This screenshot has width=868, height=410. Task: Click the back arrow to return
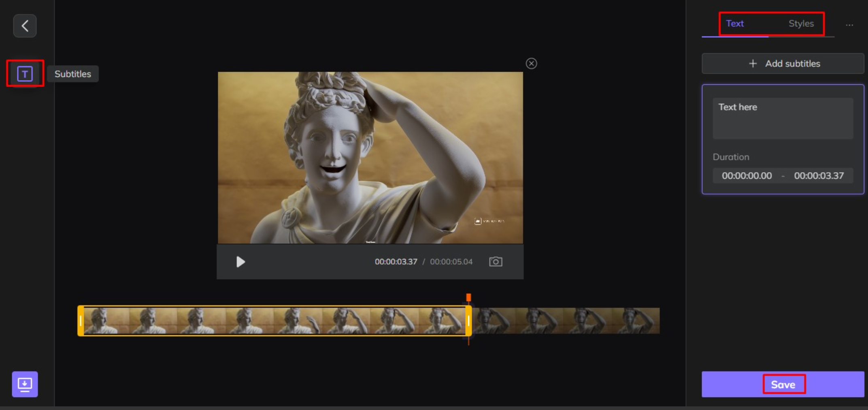(x=25, y=26)
